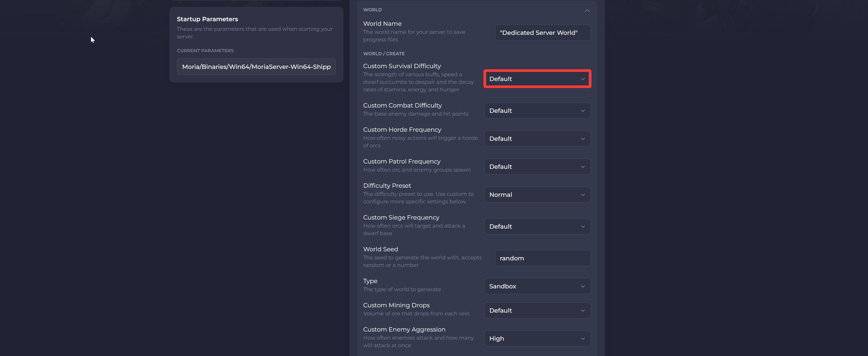Click the "Startup Parameters" panel title
Screen dimensions: 868x356
tap(207, 19)
